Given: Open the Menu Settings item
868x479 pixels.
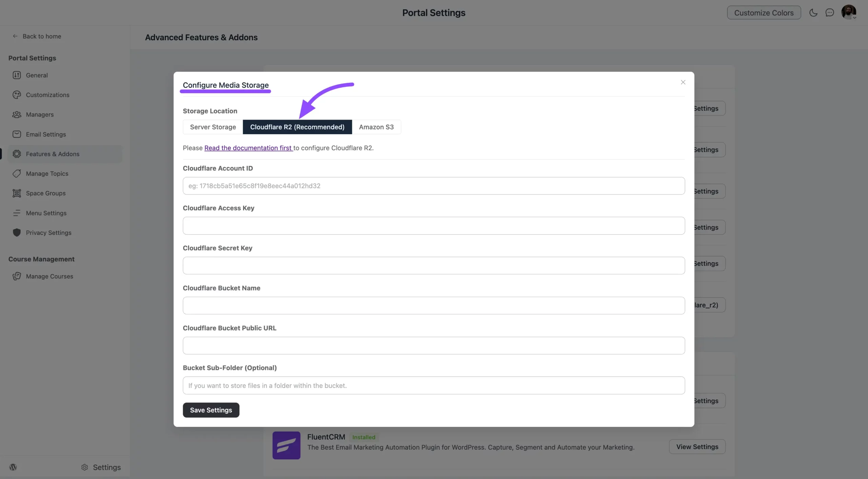Looking at the screenshot, I should click(65, 213).
